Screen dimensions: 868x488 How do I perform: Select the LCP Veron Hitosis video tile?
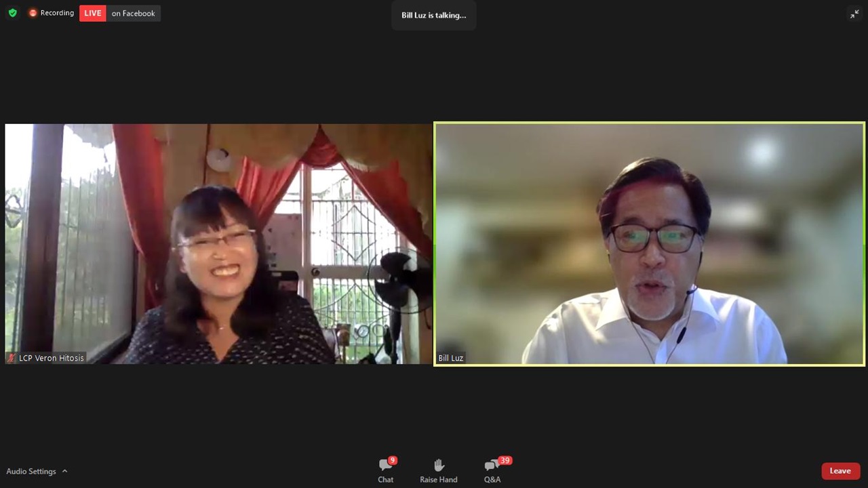point(218,244)
